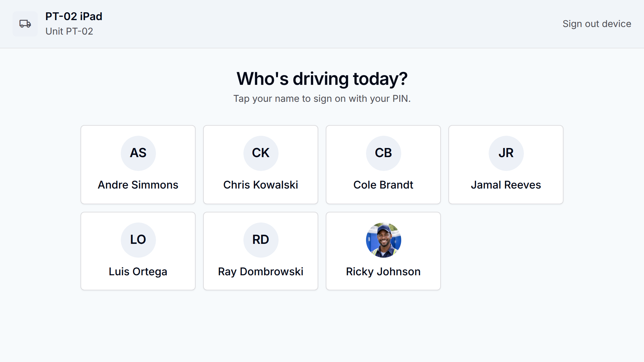This screenshot has height=362, width=644.
Task: Click the truck icon in header
Action: coord(25,24)
